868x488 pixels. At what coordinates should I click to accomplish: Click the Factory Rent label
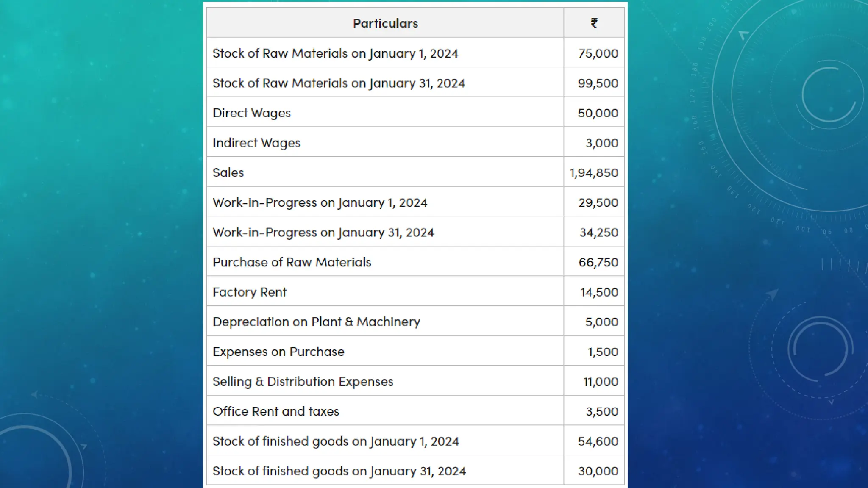[249, 292]
